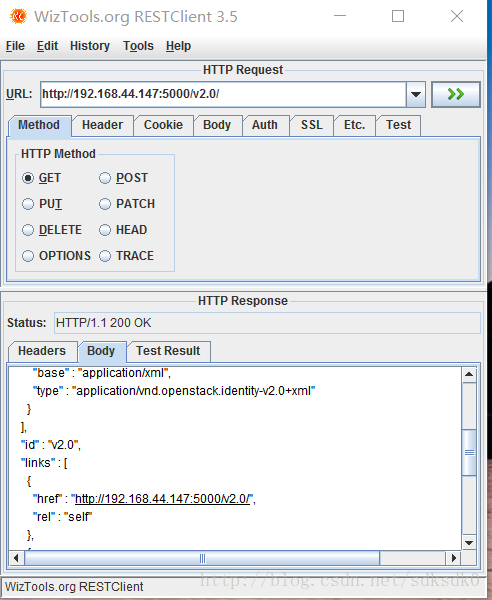492x600 pixels.
Task: Click inside the URL input field
Action: [223, 94]
